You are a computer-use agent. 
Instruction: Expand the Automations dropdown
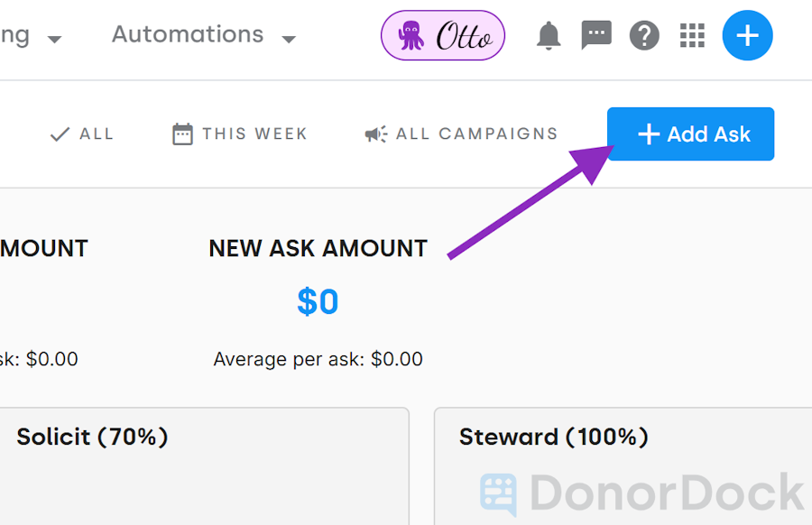288,39
